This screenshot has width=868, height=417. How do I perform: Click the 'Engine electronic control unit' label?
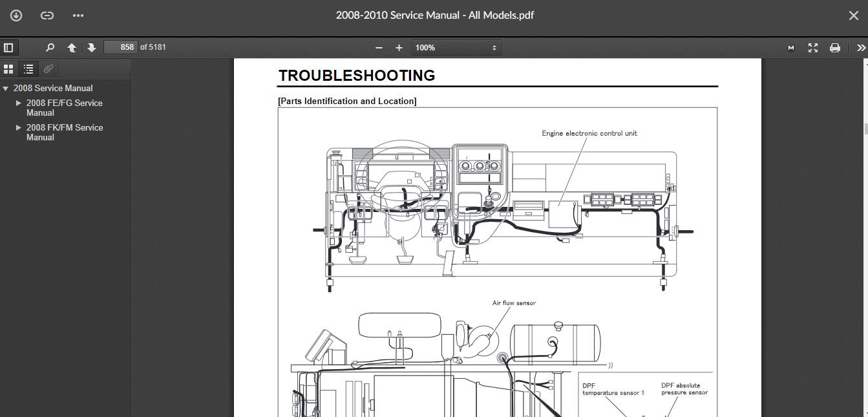589,133
